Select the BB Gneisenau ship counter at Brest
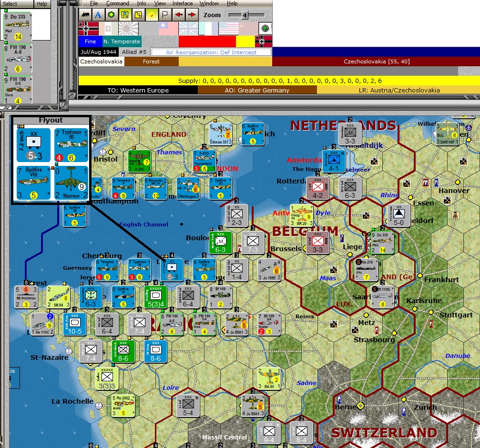The height and width of the screenshot is (448, 480). (x=26, y=297)
